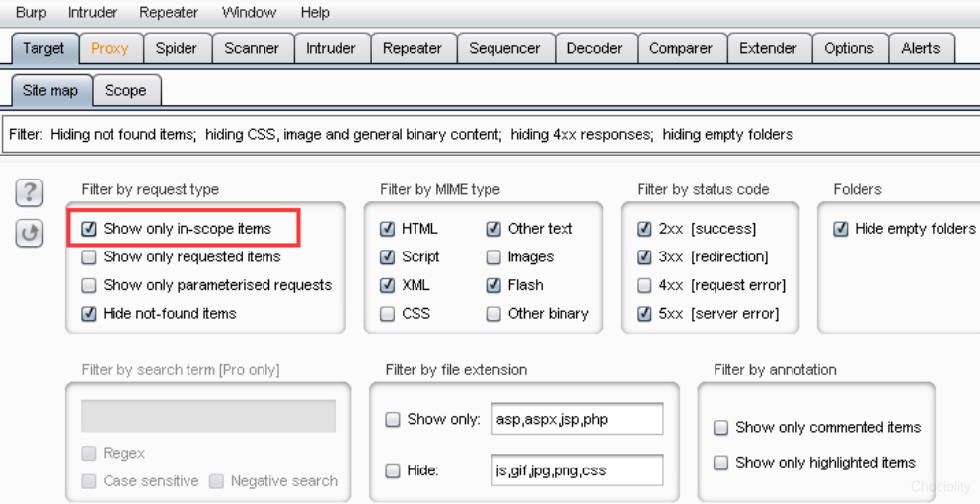Click the filter summary bar
The height and width of the screenshot is (504, 980).
click(491, 134)
